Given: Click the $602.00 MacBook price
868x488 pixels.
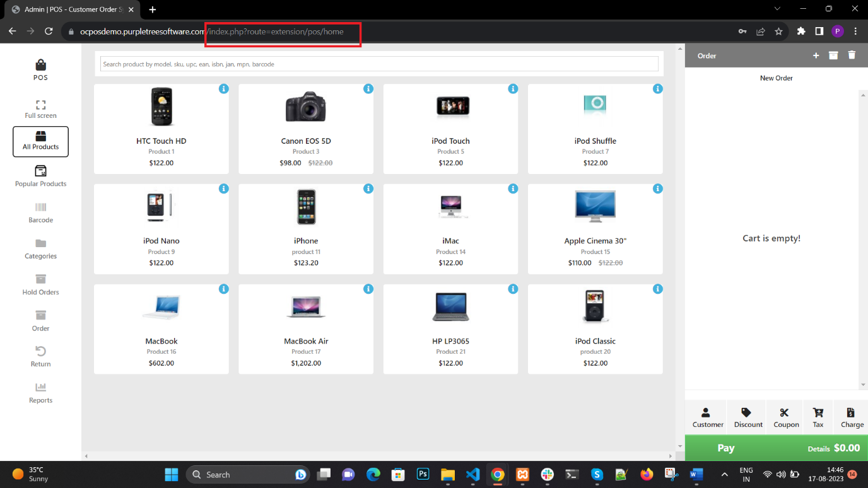Looking at the screenshot, I should tap(161, 363).
